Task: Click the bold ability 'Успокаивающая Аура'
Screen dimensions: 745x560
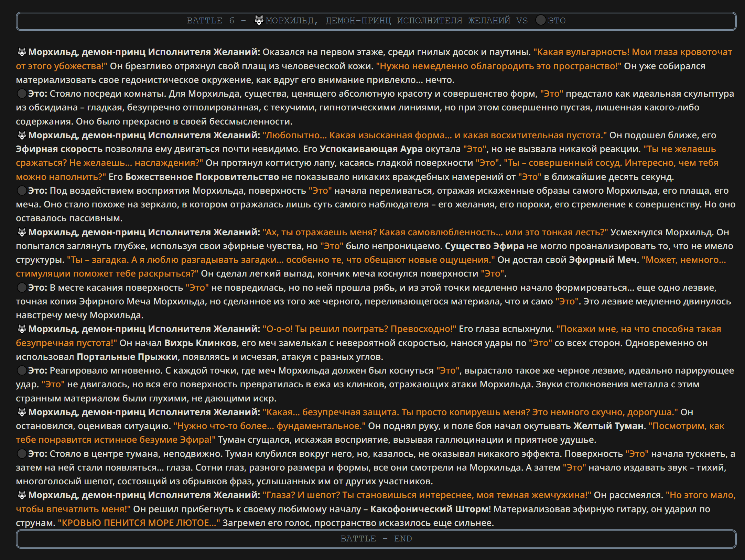Action: pos(371,149)
